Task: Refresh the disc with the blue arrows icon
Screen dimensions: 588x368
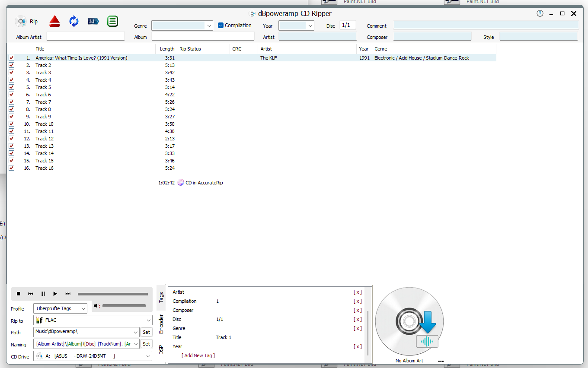Action: [74, 21]
